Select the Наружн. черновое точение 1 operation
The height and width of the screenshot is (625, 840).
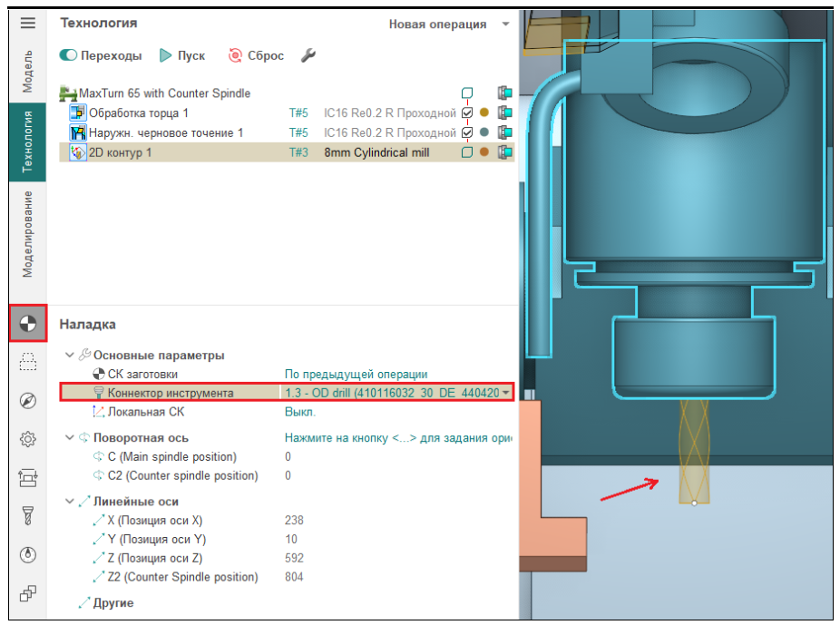pyautogui.click(x=166, y=132)
